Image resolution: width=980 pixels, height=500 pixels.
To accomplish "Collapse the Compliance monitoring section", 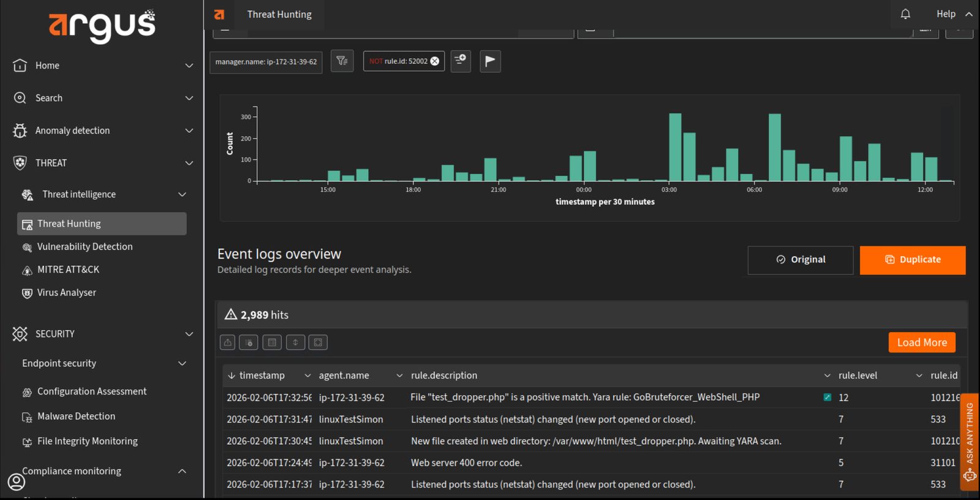I will 182,471.
